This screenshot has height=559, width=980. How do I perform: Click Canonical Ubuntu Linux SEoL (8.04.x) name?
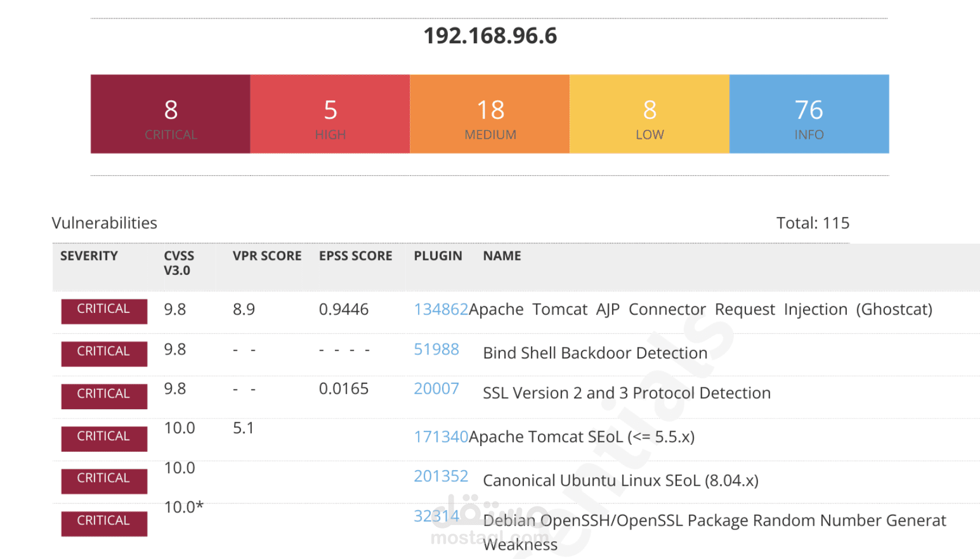tap(621, 481)
